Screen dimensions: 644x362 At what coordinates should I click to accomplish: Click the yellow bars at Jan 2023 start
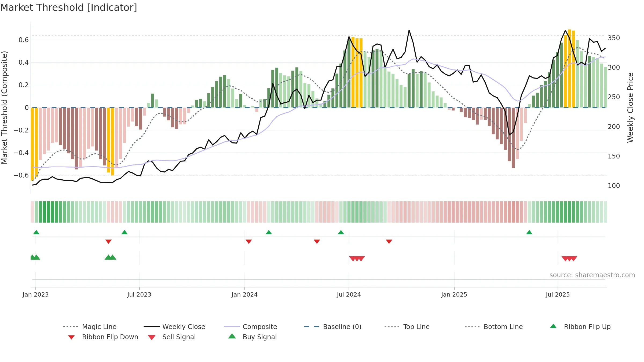[34, 143]
